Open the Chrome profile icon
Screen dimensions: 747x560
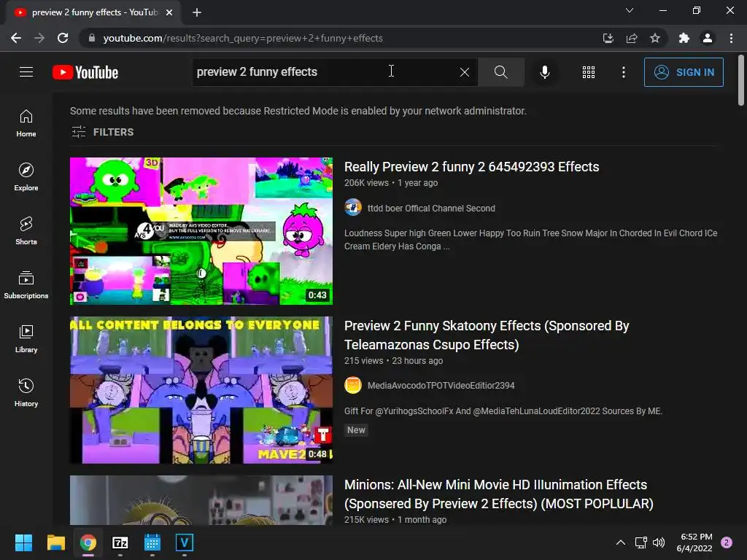pos(708,38)
